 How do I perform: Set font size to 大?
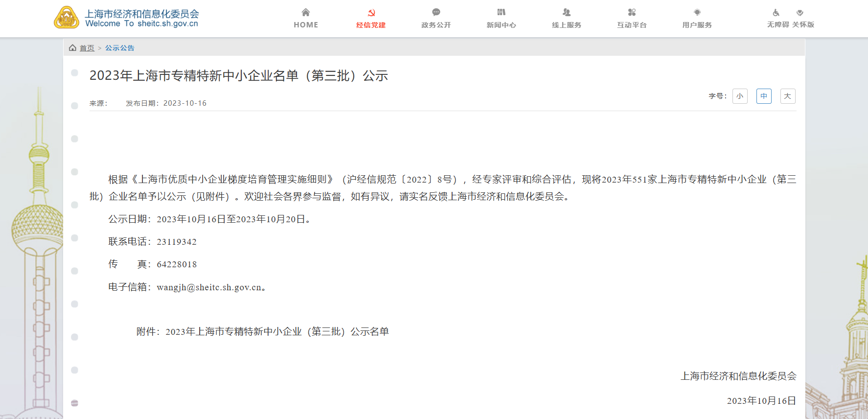tap(788, 96)
